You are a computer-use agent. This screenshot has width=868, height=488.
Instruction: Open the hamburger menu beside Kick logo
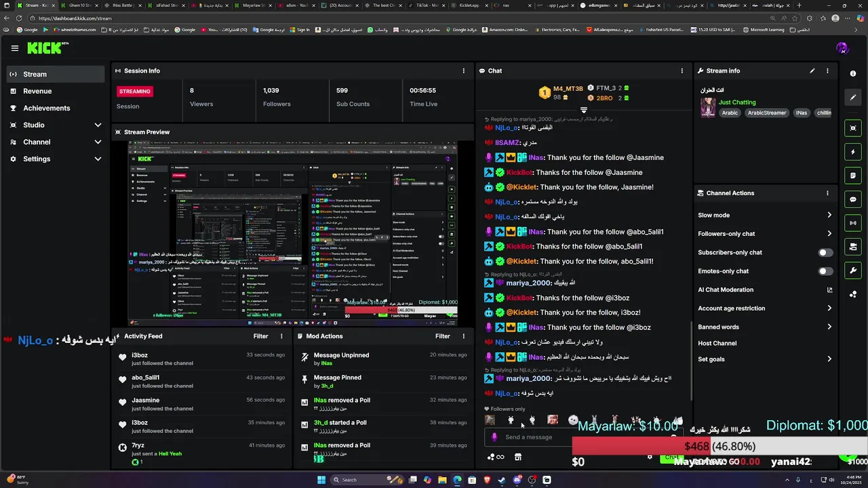pyautogui.click(x=15, y=48)
